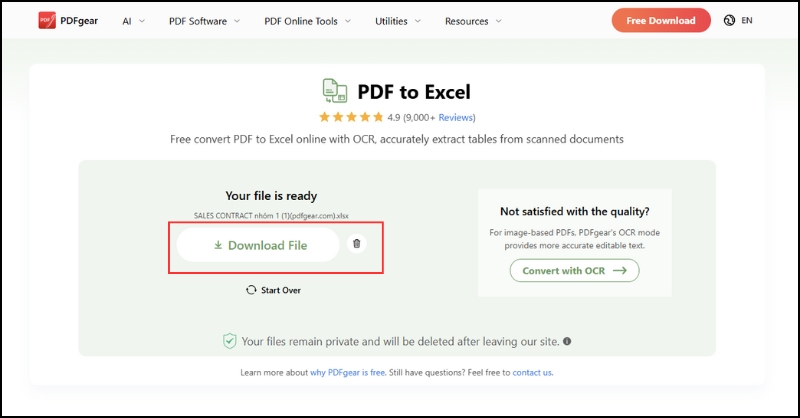Click the PDFgear logo icon
Screen dimensions: 800x418
tap(47, 20)
